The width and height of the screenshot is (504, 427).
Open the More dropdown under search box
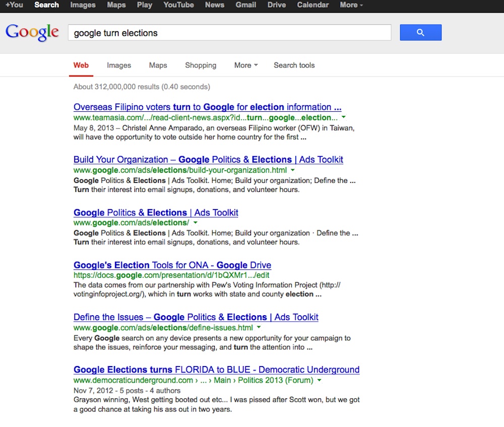click(x=245, y=65)
